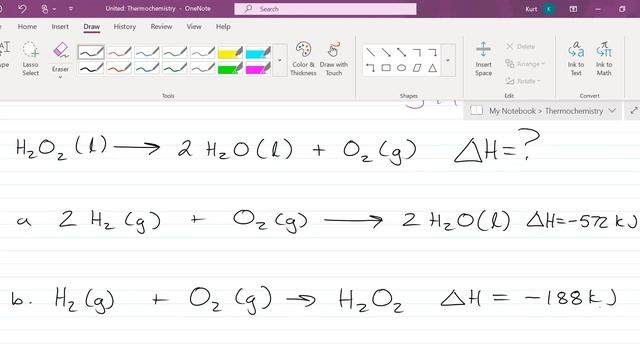
Task: Select the red pen in top row
Action: [x=119, y=52]
